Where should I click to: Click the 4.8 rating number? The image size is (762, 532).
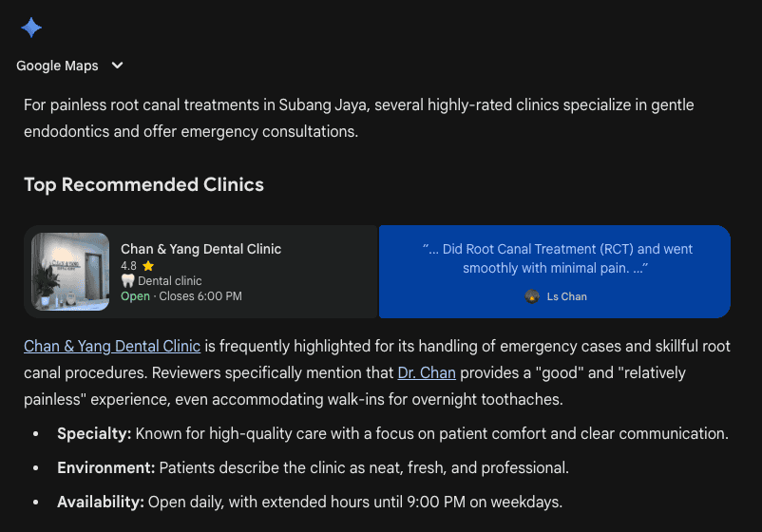(x=128, y=266)
